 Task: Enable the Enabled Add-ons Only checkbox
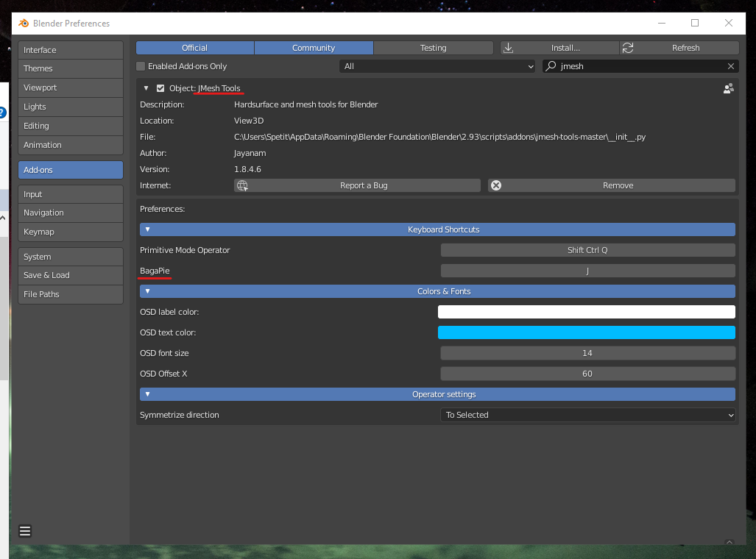[141, 66]
